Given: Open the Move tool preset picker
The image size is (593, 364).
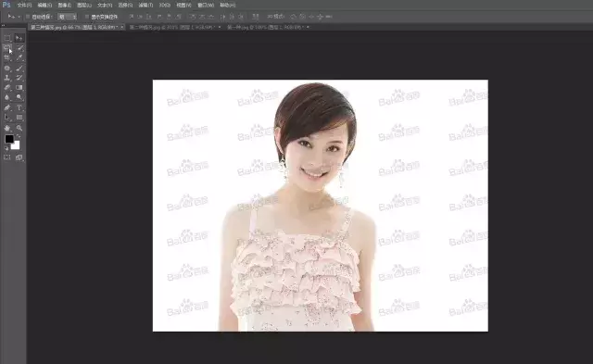Looking at the screenshot, I should 14,17.
